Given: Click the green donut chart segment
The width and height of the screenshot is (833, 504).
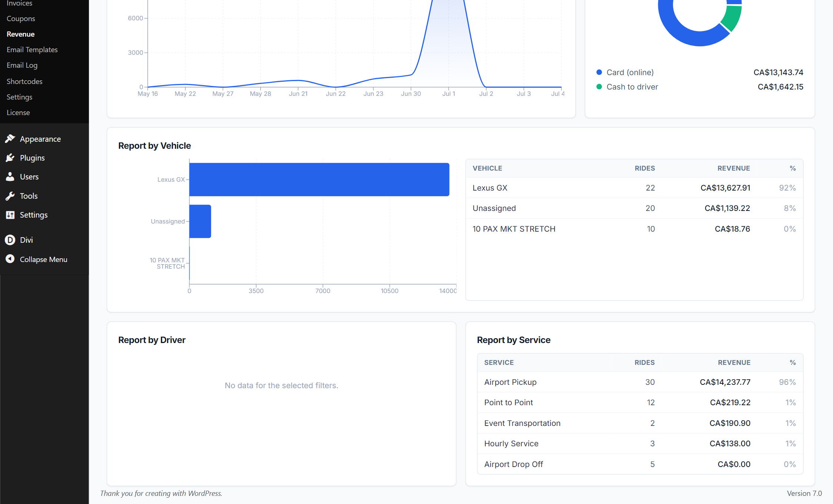Looking at the screenshot, I should point(732,19).
